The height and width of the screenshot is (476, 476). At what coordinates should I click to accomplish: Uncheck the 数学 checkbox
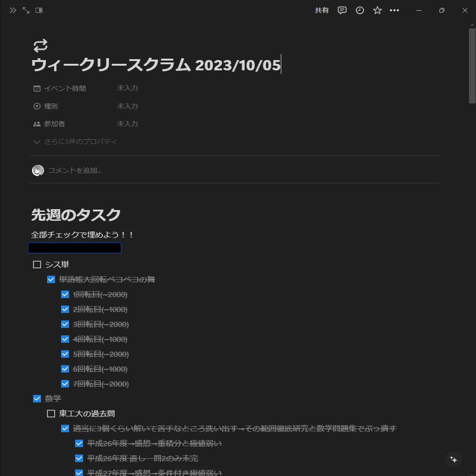[x=37, y=398]
